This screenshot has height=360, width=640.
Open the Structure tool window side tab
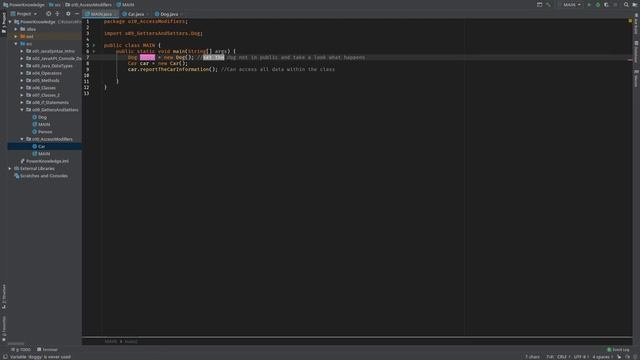pyautogui.click(x=4, y=296)
